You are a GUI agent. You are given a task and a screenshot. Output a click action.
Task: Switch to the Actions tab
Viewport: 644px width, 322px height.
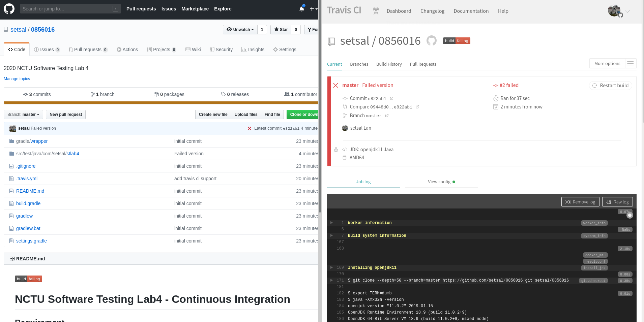127,50
